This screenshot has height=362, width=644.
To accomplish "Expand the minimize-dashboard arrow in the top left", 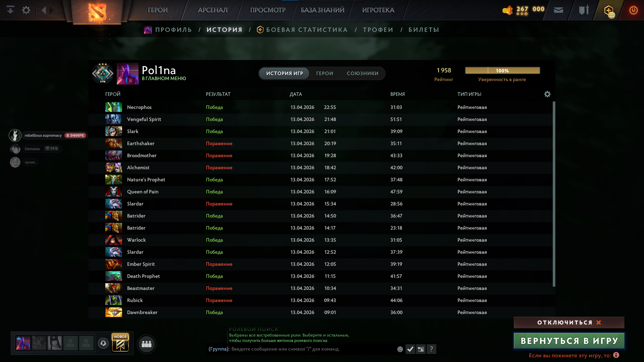I will pyautogui.click(x=10, y=10).
